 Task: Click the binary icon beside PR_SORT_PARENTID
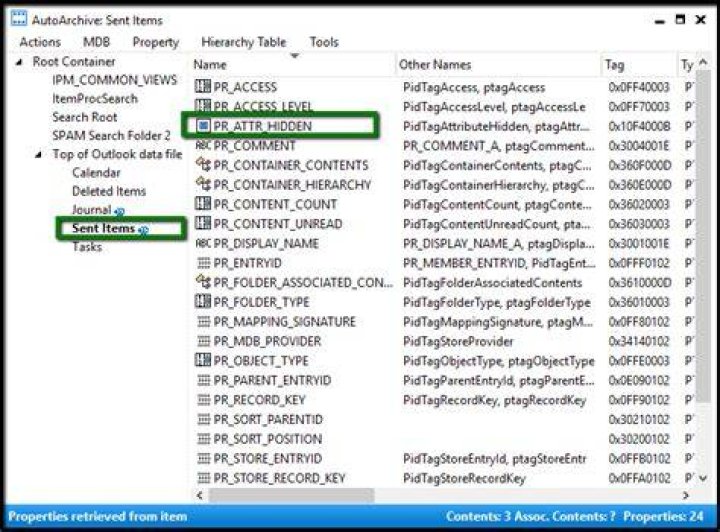[x=203, y=419]
